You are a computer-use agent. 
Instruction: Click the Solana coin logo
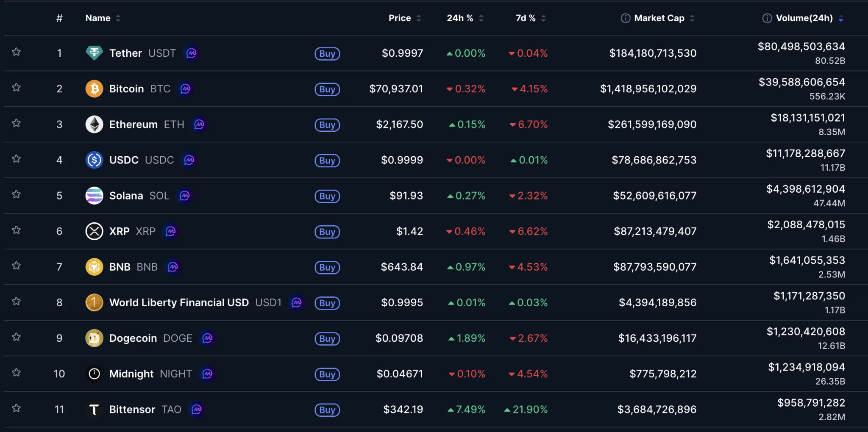coord(94,195)
